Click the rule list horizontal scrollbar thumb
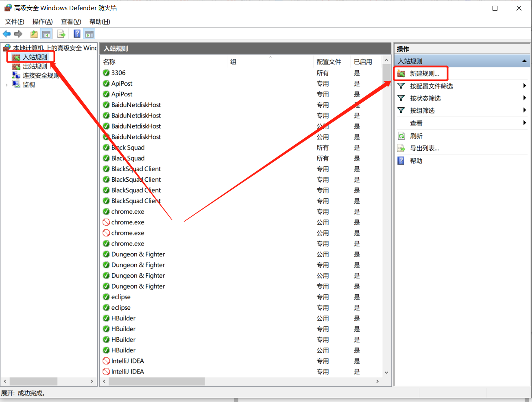Screen dimensions: 532x402 pyautogui.click(x=157, y=381)
